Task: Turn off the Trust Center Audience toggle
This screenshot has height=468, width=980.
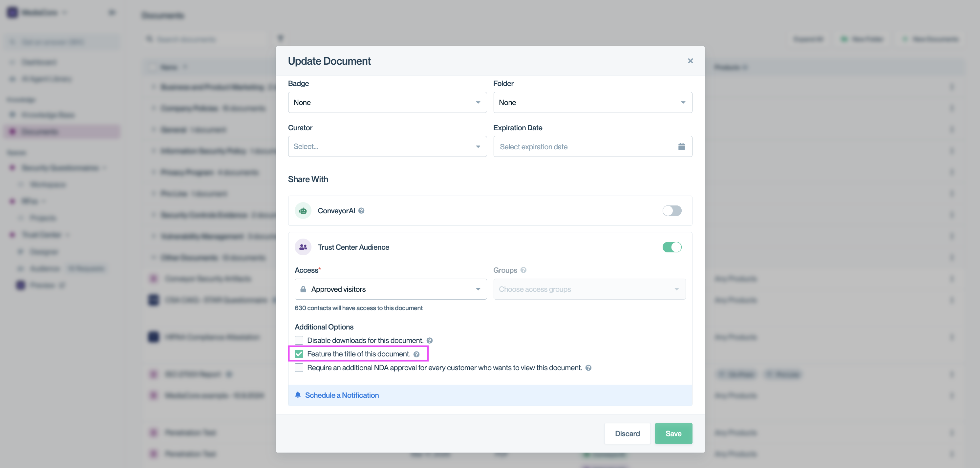Action: point(671,247)
